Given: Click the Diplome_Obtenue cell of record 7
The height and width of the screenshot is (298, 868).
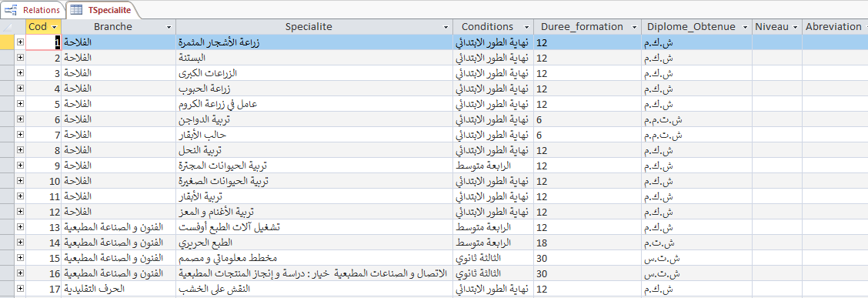Looking at the screenshot, I should [x=696, y=135].
